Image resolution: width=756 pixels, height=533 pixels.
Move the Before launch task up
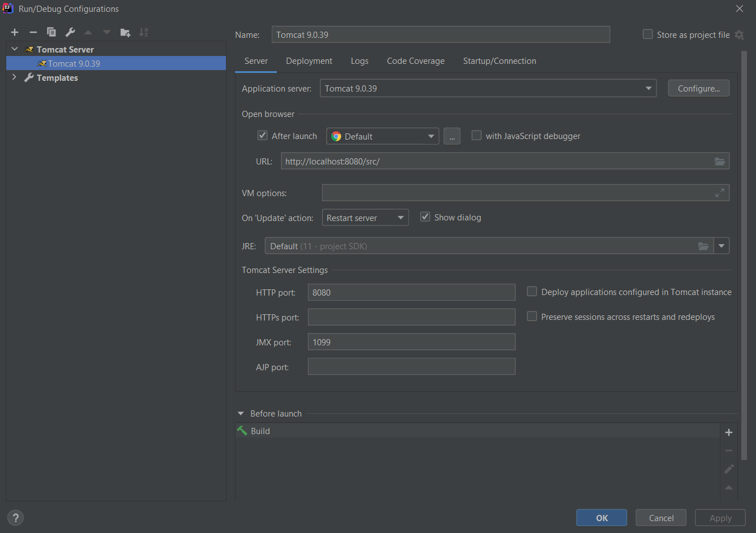click(x=729, y=487)
